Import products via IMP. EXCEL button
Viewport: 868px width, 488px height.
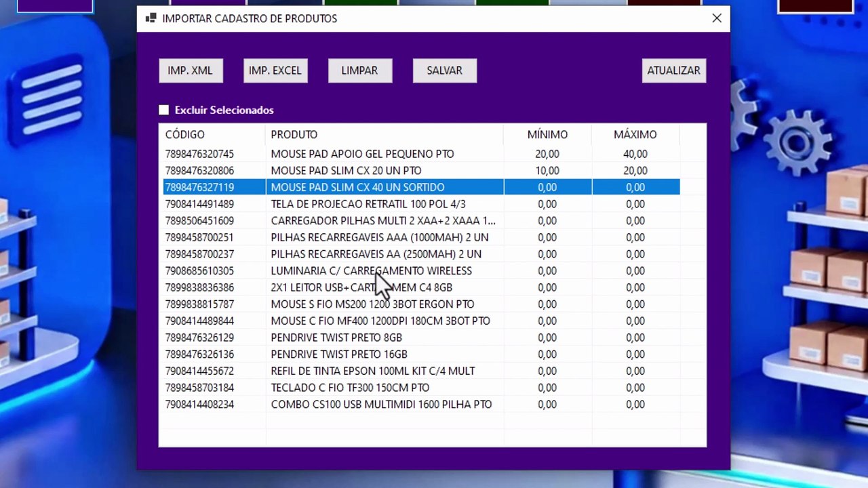[275, 70]
